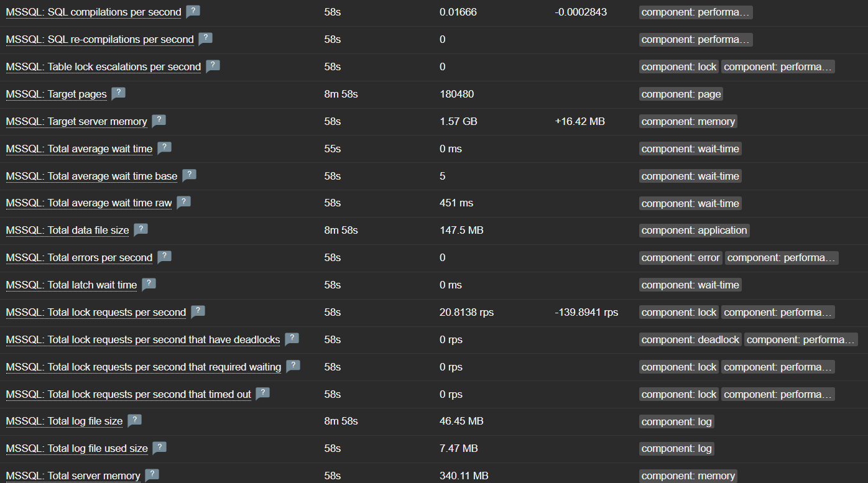Click the +16.42 MB change value

(579, 122)
